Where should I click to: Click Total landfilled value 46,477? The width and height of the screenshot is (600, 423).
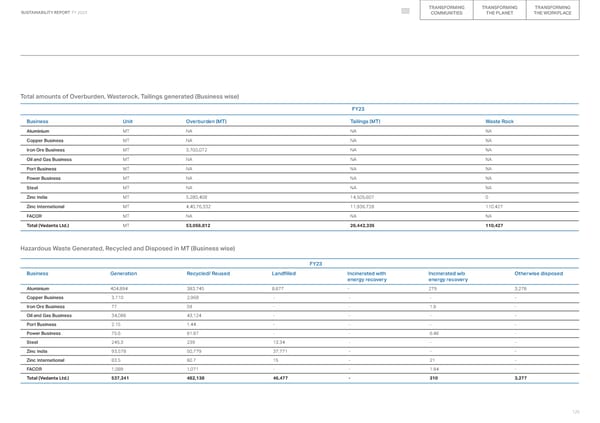(280, 378)
